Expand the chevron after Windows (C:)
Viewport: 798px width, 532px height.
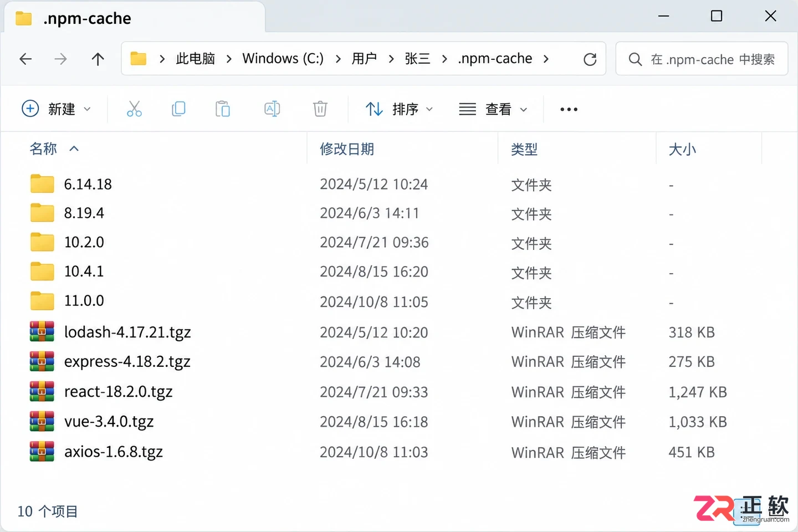(x=338, y=59)
